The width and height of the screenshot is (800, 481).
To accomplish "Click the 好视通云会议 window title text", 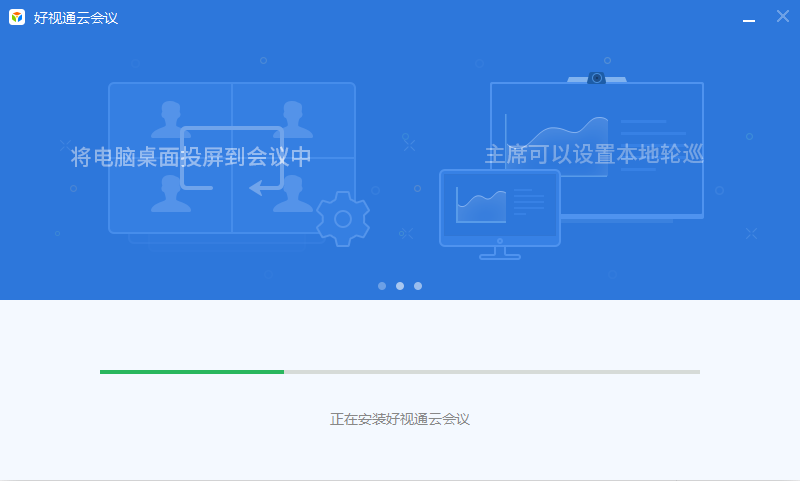I will point(76,17).
